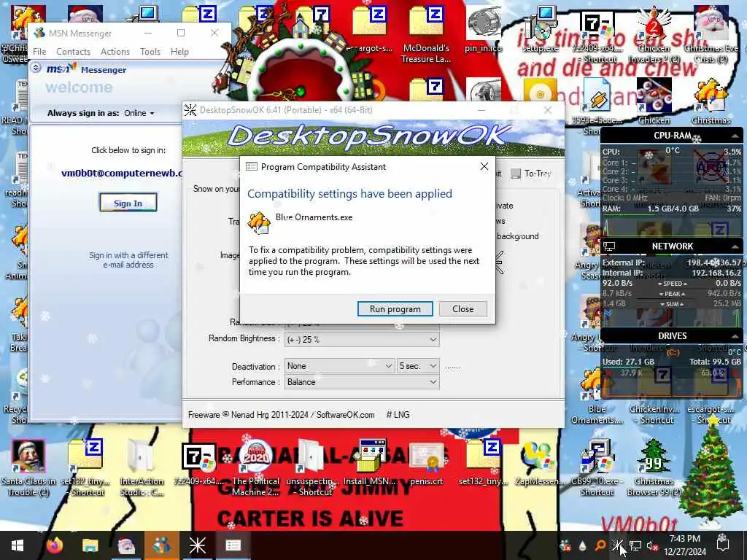Switch to DesktopSnowOK taskbar button
The height and width of the screenshot is (560, 747).
(197, 545)
